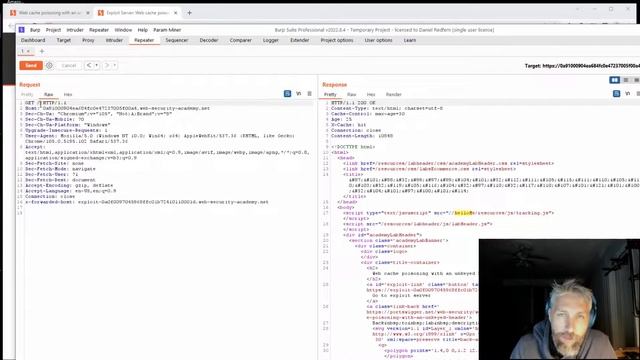This screenshot has height=360, width=640.
Task: Click highlighted hello text in response
Action: pyautogui.click(x=463, y=213)
